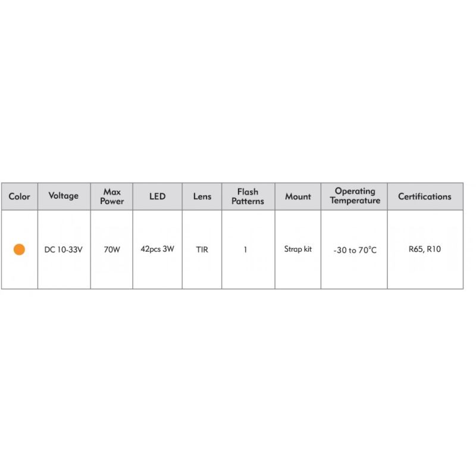
Task: Select the 70W max power cell
Action: 112,249
